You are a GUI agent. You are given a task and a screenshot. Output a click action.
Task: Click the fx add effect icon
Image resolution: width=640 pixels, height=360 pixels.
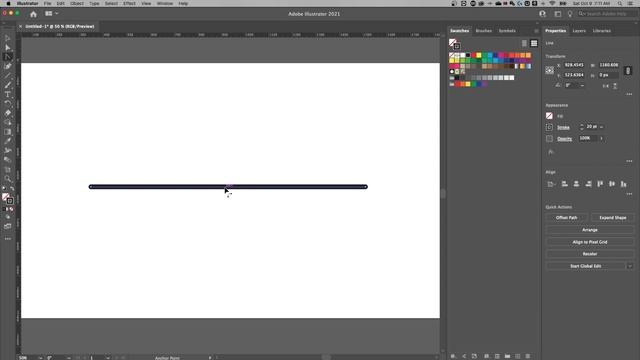551,152
